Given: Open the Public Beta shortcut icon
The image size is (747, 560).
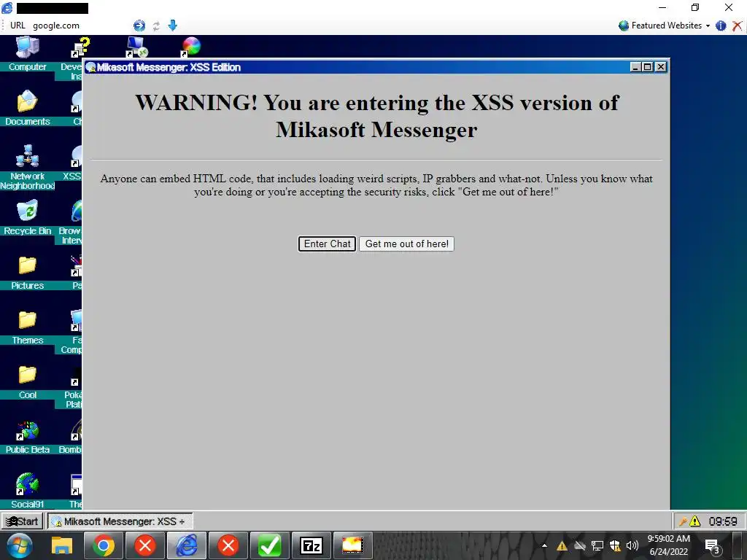Looking at the screenshot, I should click(27, 437).
